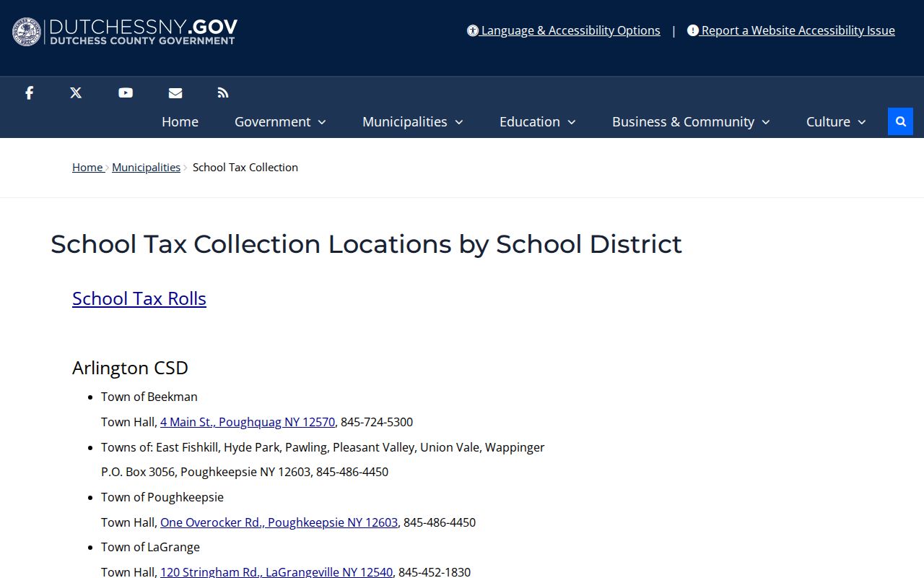Click the accessibility person icon
The image size is (924, 578).
click(473, 30)
